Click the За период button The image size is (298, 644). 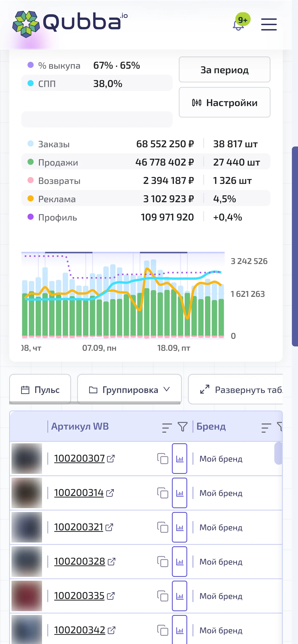pos(224,69)
